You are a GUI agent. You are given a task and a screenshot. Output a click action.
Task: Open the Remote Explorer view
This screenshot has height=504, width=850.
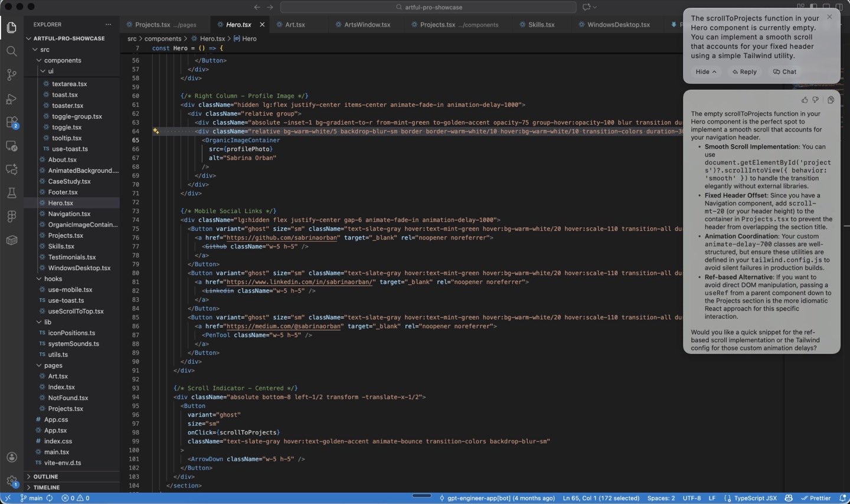12,146
